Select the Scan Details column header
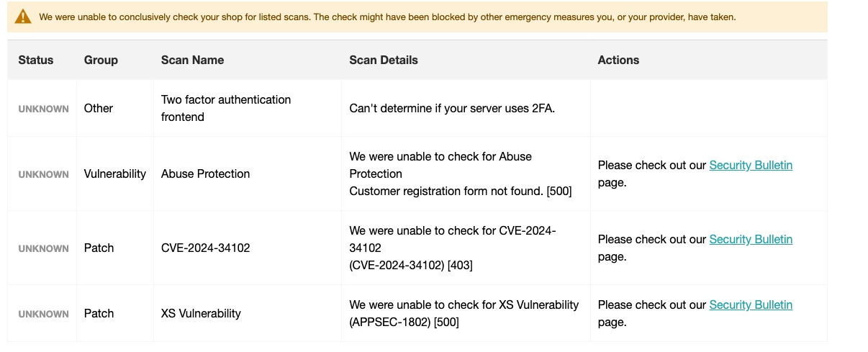This screenshot has width=868, height=352. click(x=383, y=60)
